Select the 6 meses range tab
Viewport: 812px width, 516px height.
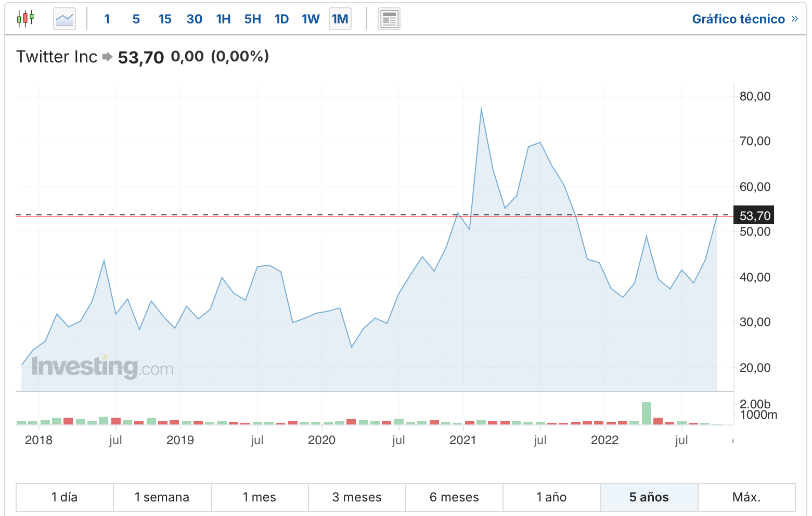(x=454, y=497)
